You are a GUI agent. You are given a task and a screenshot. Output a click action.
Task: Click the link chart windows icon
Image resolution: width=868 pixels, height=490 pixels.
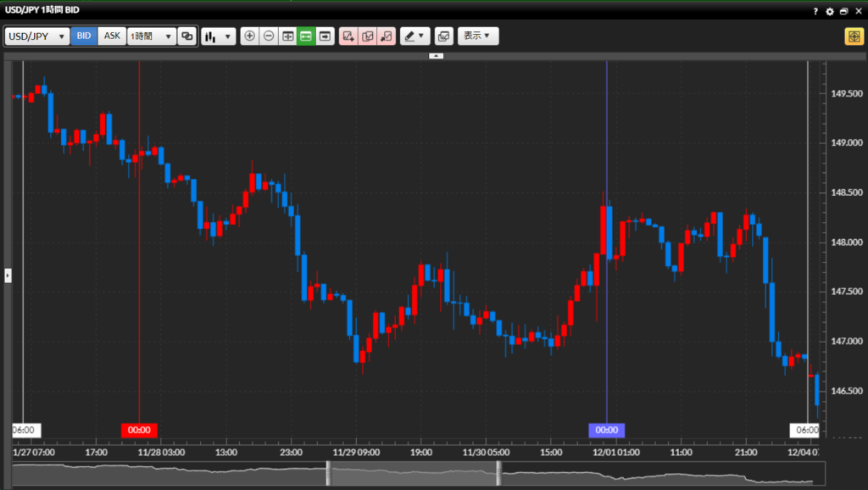pos(187,36)
